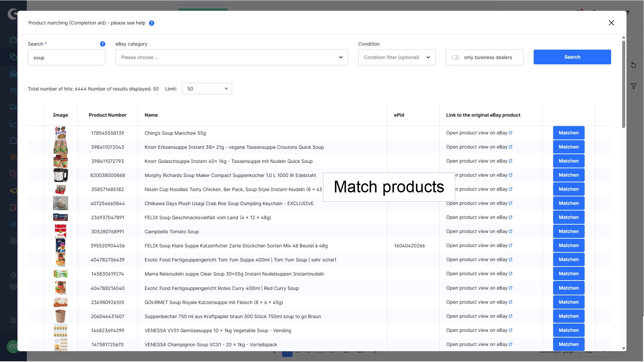The width and height of the screenshot is (644, 362).
Task: Click Matchen for Mama Reisnudeln suppe
Action: pyautogui.click(x=569, y=274)
